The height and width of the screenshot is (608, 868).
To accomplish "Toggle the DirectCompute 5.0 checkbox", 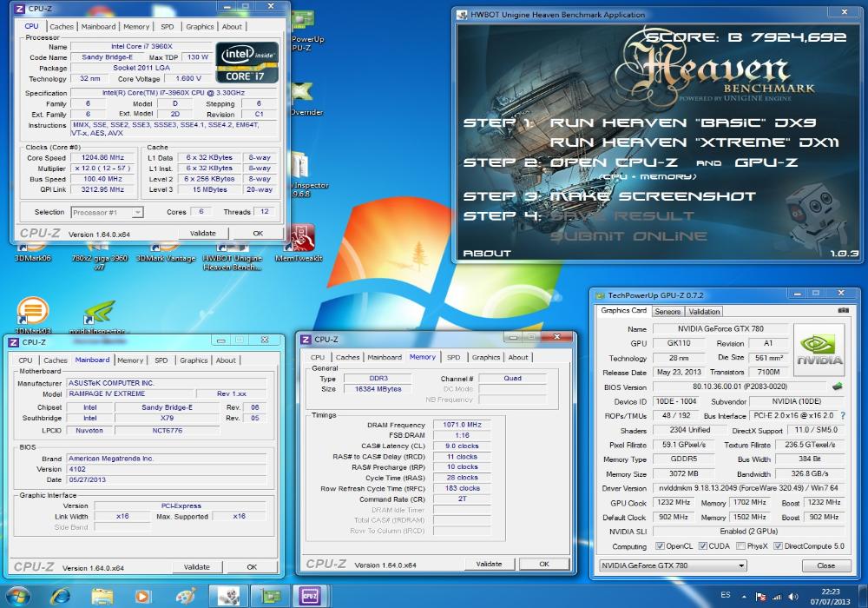I will (778, 546).
